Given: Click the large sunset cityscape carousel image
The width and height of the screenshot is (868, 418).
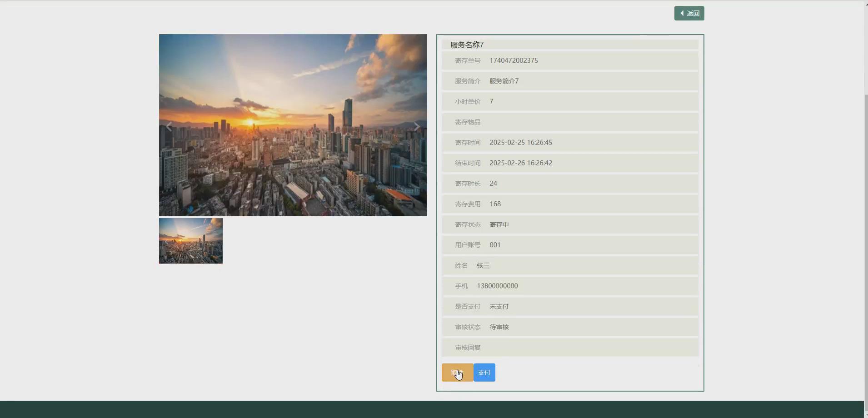Looking at the screenshot, I should click(x=293, y=124).
